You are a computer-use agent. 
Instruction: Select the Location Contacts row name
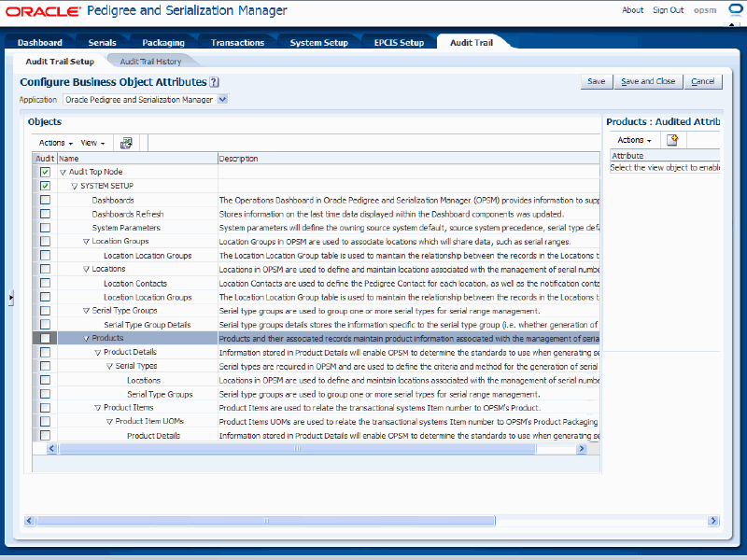click(x=135, y=284)
